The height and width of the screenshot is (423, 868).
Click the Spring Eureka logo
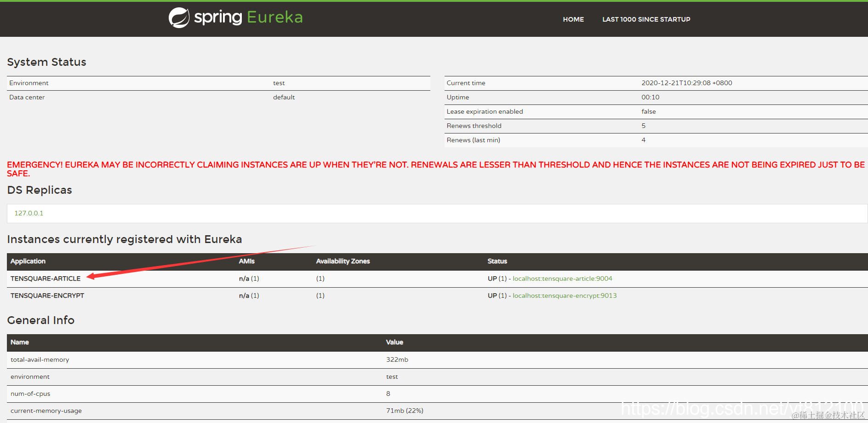tap(235, 17)
